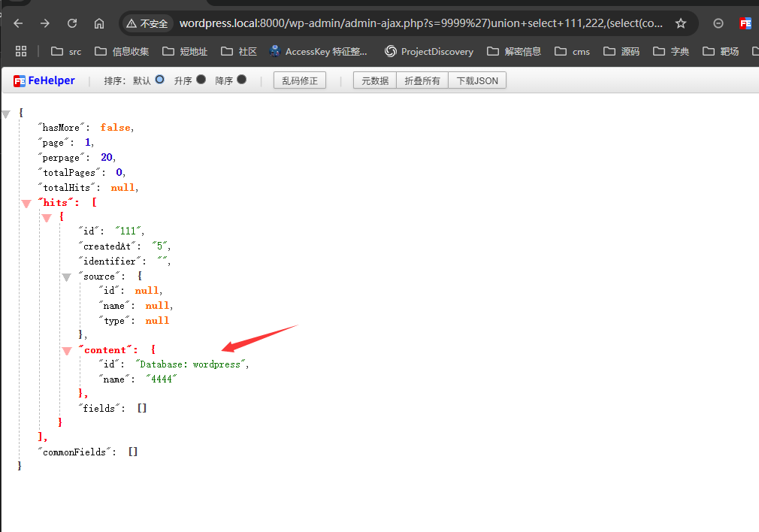Click the back navigation arrow

17,23
